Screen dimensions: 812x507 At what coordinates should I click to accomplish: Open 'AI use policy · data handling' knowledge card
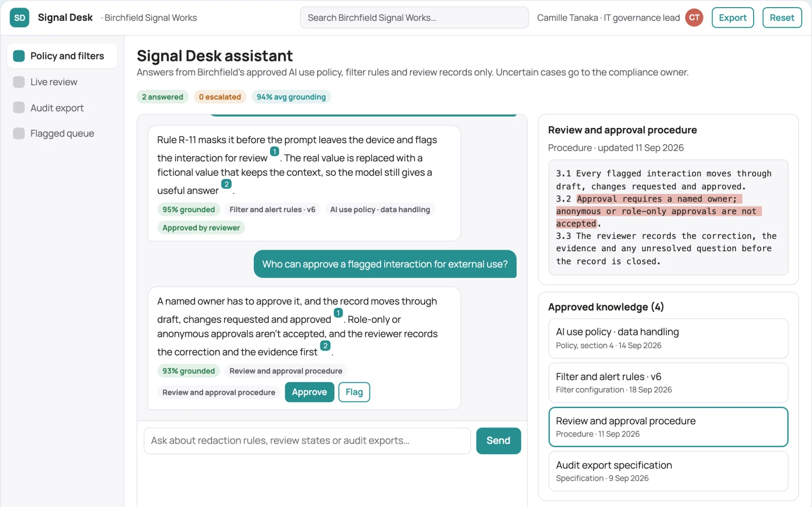[668, 339]
